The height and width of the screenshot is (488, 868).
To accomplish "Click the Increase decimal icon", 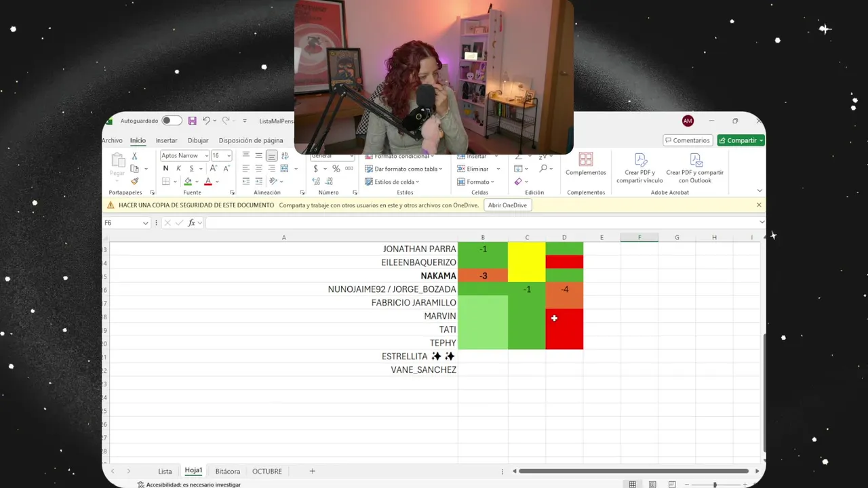I will [x=316, y=182].
